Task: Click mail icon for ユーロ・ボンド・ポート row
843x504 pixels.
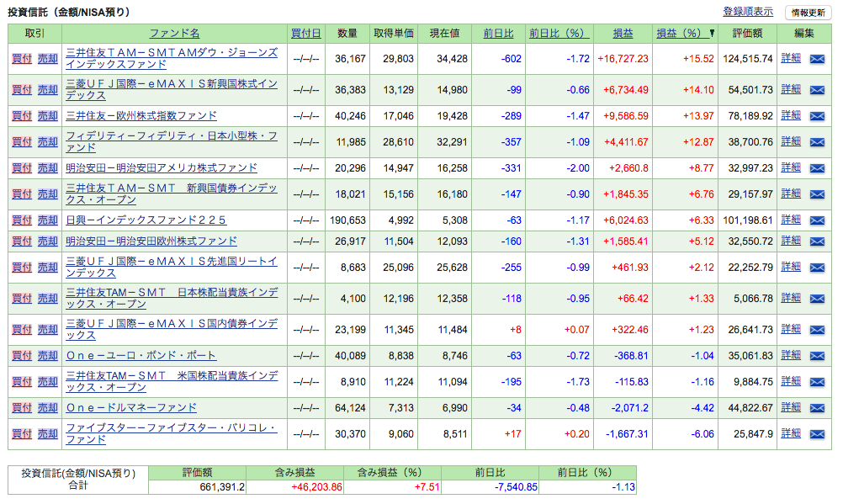Action: [817, 356]
